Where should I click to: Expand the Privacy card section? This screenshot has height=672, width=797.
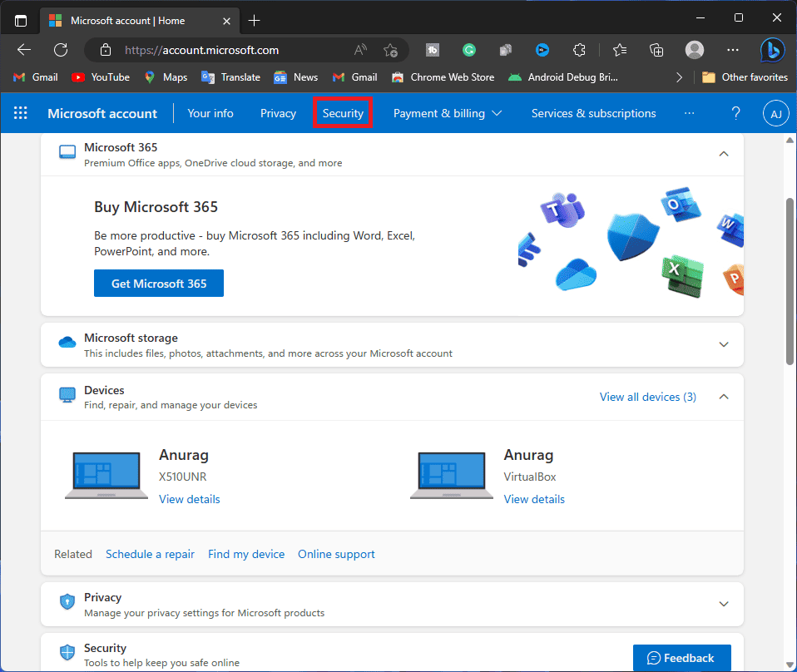pyautogui.click(x=724, y=605)
